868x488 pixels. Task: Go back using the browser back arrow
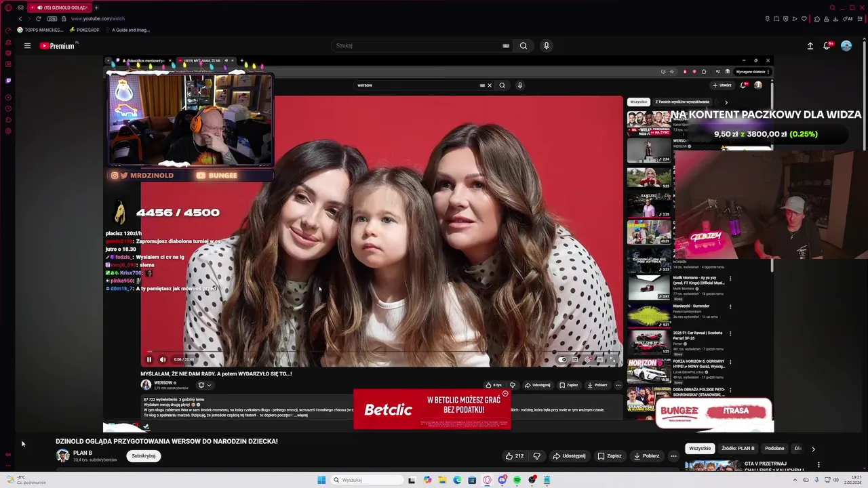(x=20, y=18)
